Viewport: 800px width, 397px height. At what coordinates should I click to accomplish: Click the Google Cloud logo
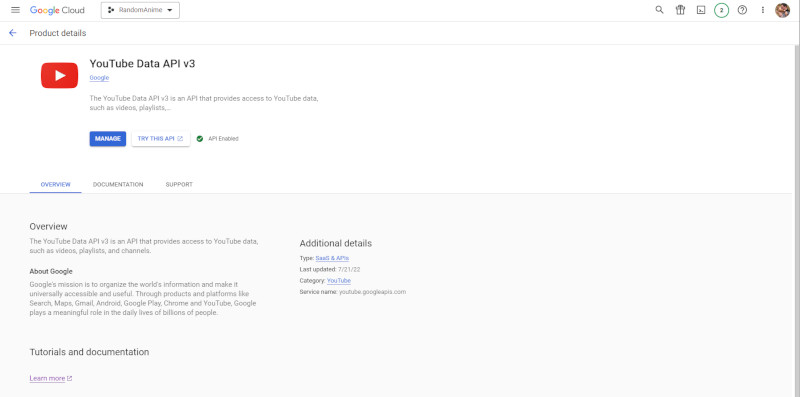(x=57, y=10)
